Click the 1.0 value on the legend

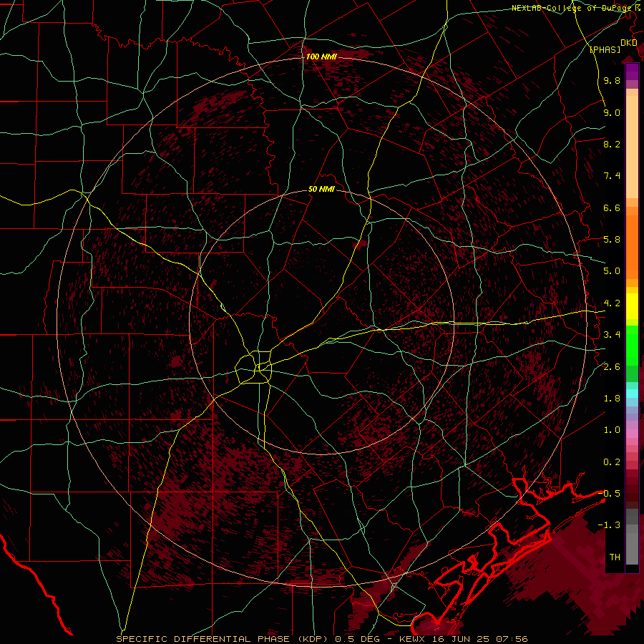tap(612, 430)
